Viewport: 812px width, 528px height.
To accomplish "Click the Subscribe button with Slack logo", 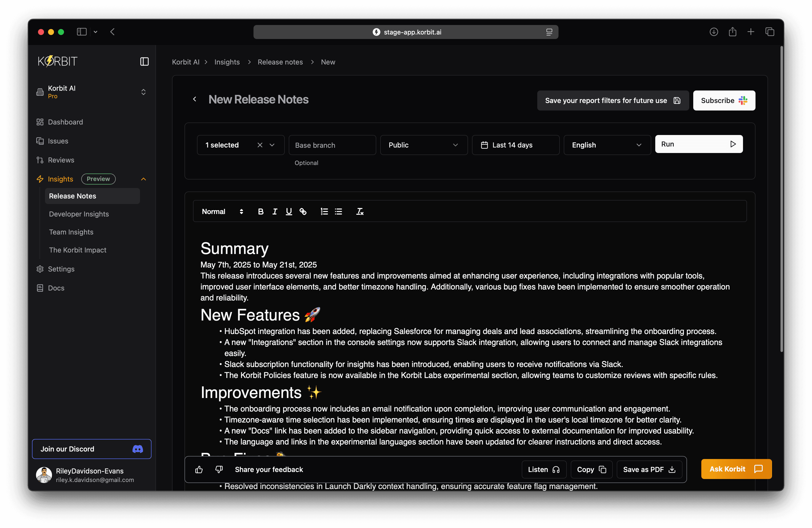I will point(724,100).
